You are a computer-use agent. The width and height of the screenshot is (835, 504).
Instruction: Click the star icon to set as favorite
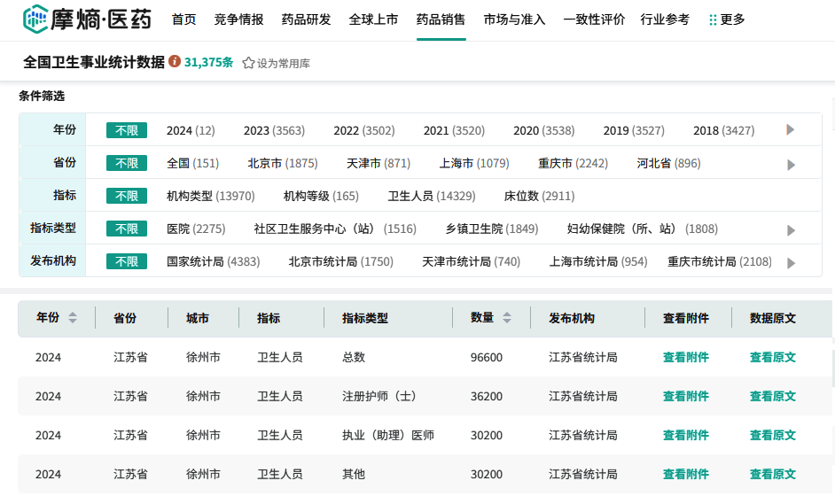(248, 64)
